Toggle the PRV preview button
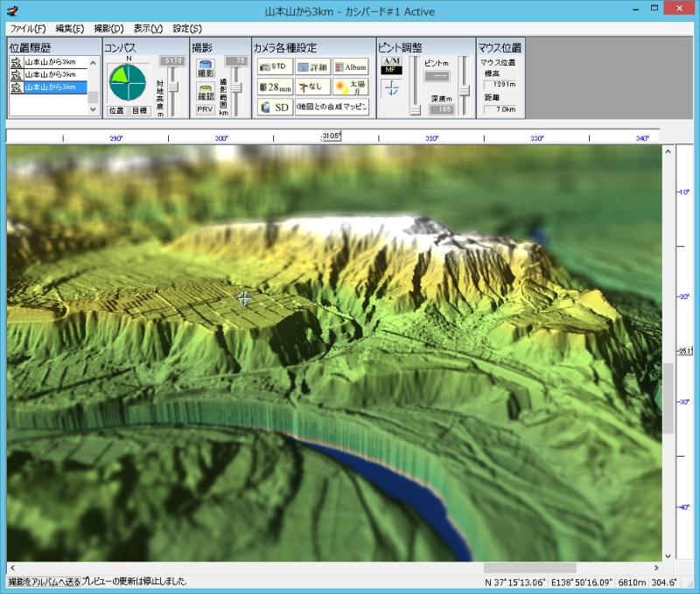Viewport: 700px width, 594px height. point(205,110)
